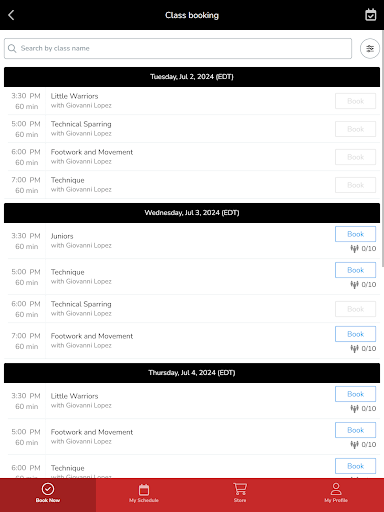Click the search magnifier icon
384x512 pixels.
12,48
